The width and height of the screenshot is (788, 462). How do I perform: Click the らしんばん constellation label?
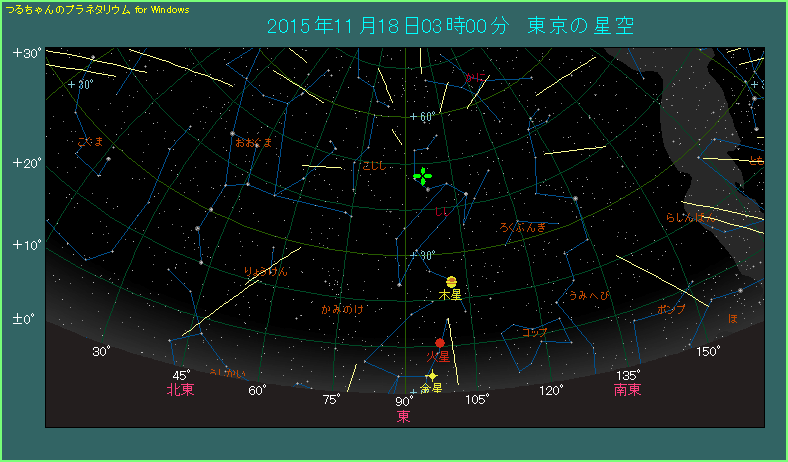pyautogui.click(x=690, y=217)
